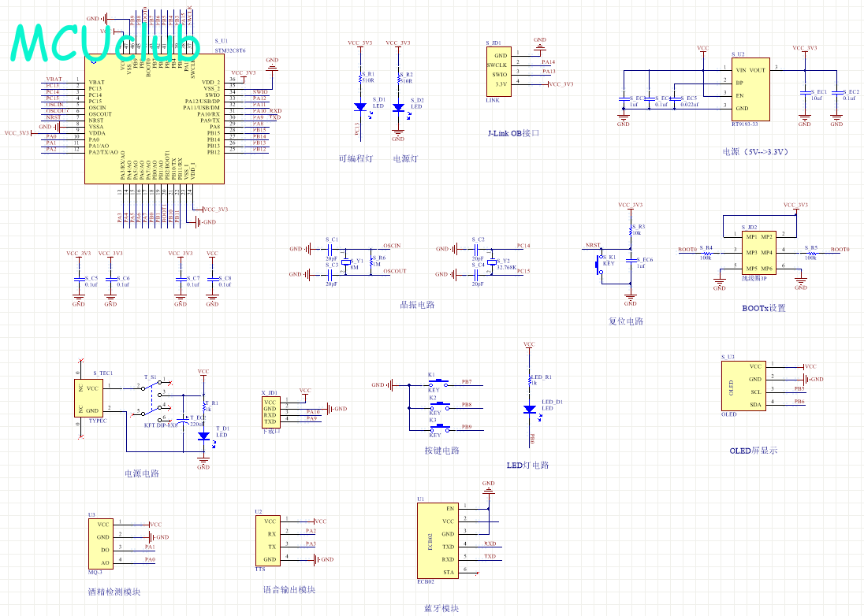The height and width of the screenshot is (616, 864).
Task: Select the S_Y2 32.768K crystal
Action: coord(491,261)
